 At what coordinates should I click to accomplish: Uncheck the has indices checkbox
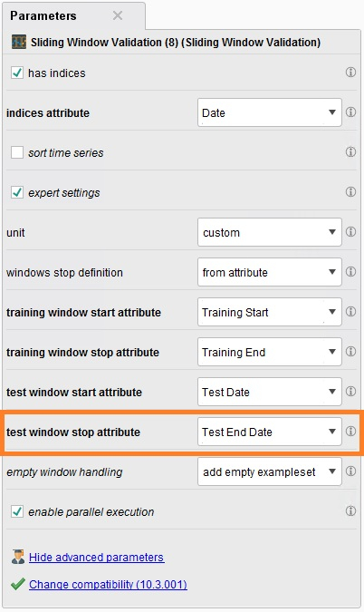[x=17, y=73]
